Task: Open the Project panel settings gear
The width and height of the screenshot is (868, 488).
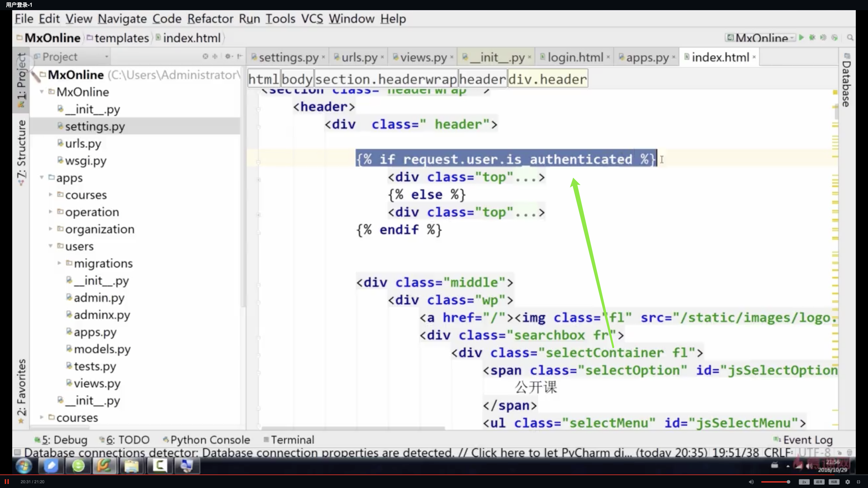Action: [228, 56]
